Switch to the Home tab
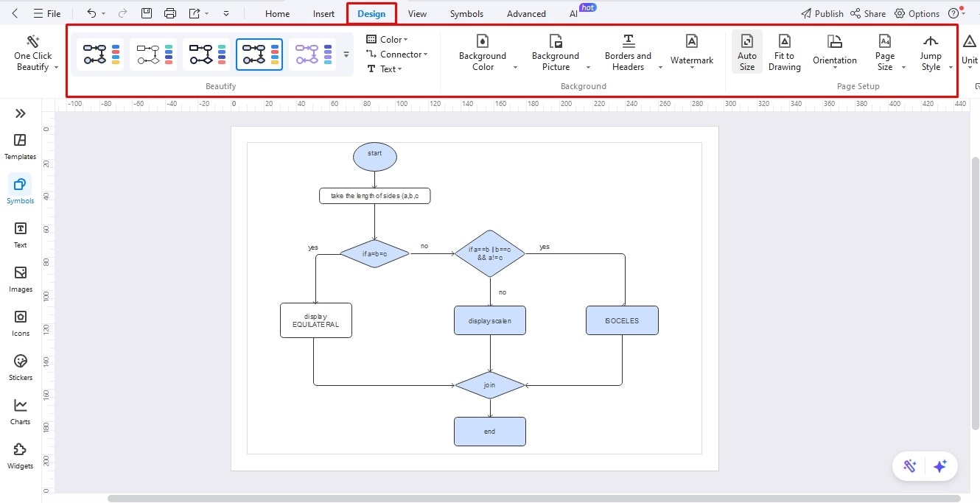The image size is (980, 503). (277, 13)
